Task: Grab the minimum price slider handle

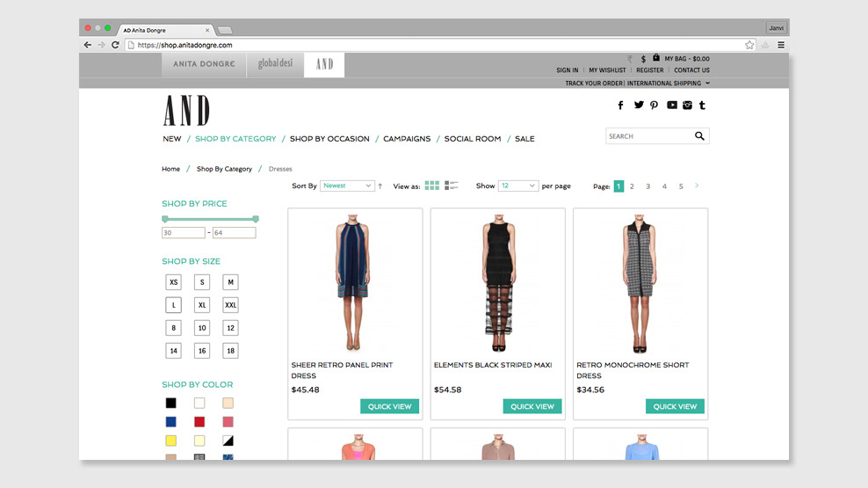Action: pyautogui.click(x=165, y=219)
